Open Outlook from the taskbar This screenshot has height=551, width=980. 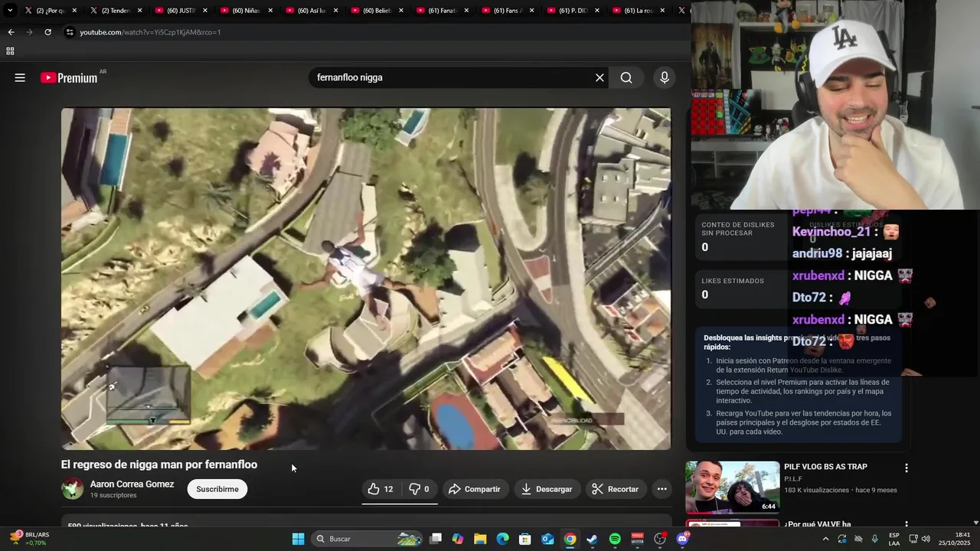click(547, 539)
